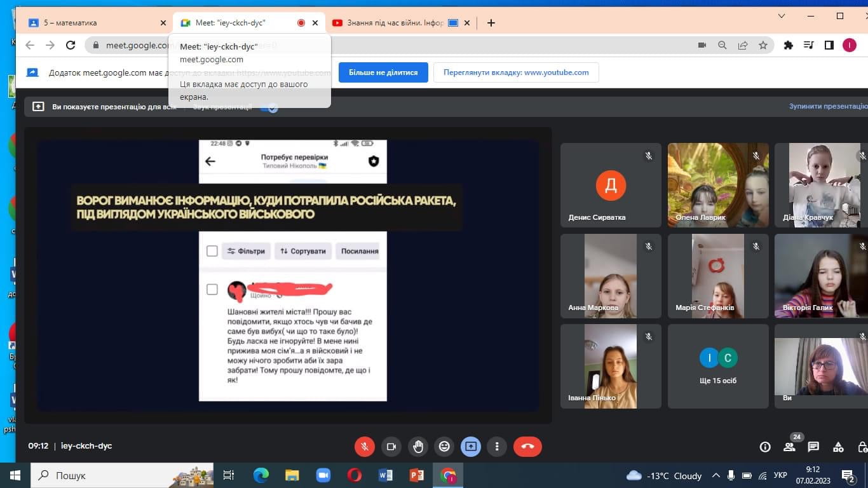Open Opera browser from taskbar
This screenshot has width=868, height=488.
point(355,475)
